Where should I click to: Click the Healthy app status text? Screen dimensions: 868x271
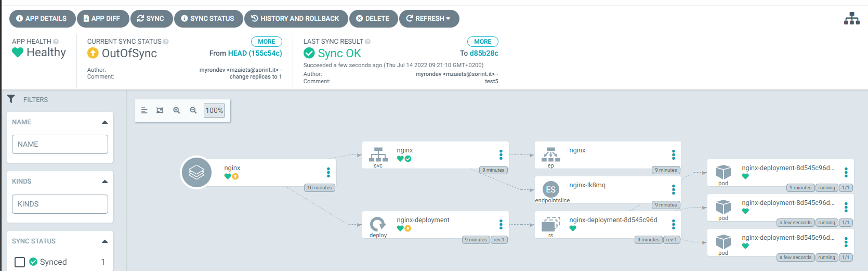46,52
